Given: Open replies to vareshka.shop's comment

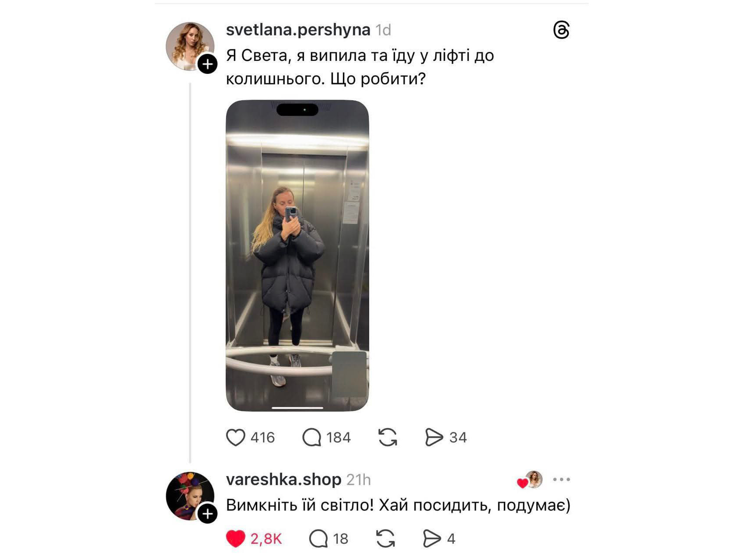Looking at the screenshot, I should (x=318, y=539).
